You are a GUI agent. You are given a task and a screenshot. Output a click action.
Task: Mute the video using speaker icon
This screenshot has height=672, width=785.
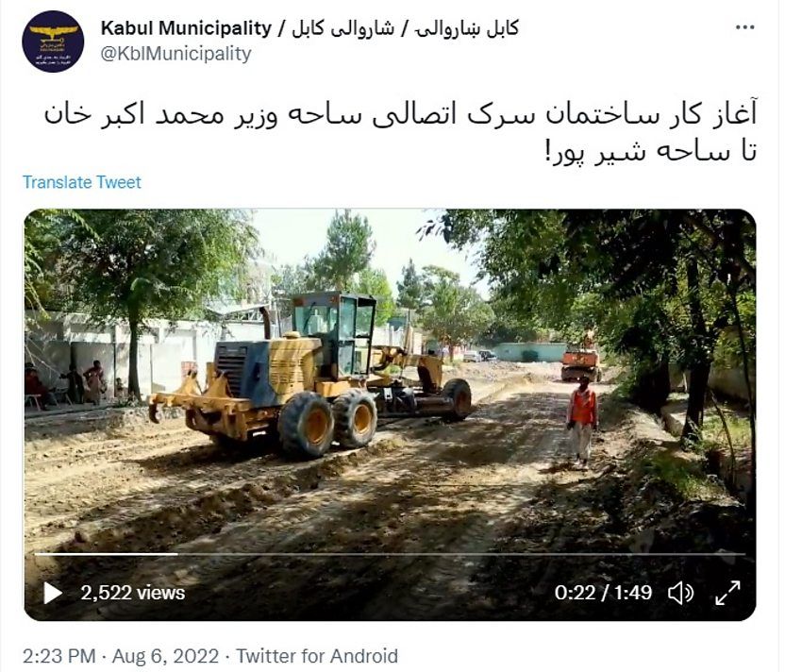(x=681, y=594)
